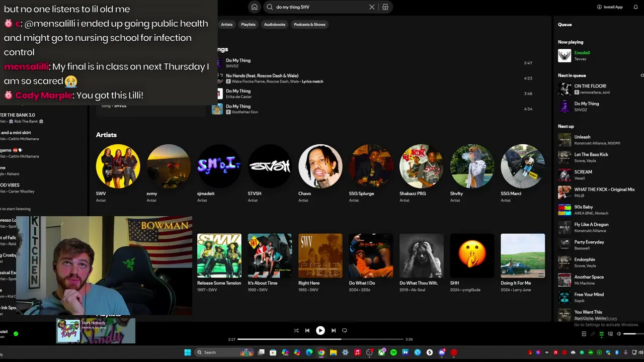644x362 pixels.
Task: Switch to the Audiobooks filter tab
Action: (x=275, y=24)
